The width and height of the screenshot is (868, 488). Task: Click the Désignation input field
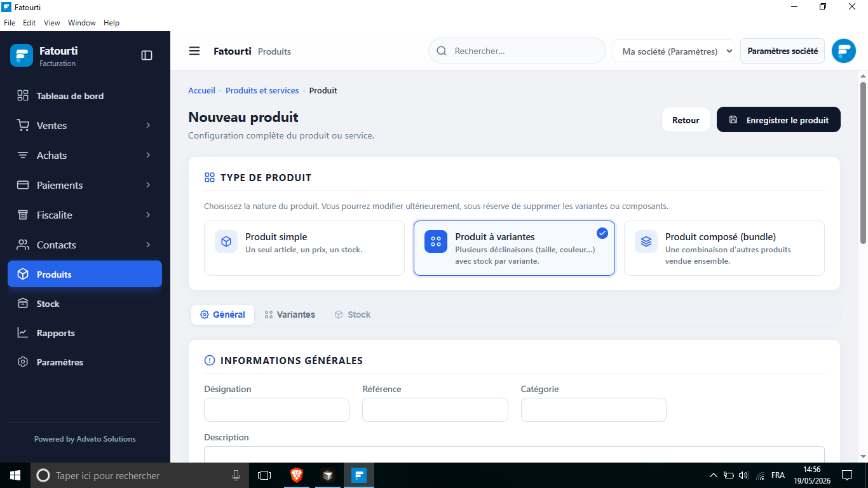[276, 410]
